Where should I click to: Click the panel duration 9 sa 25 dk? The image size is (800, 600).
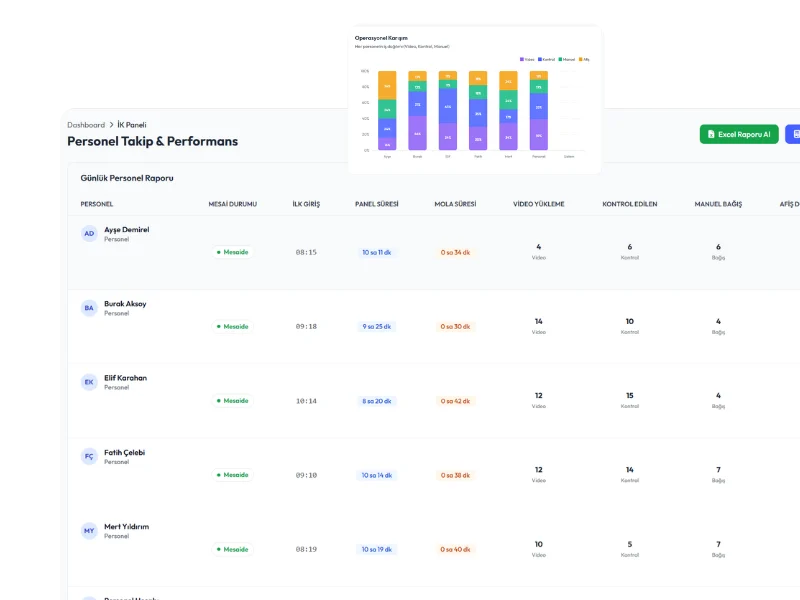377,327
